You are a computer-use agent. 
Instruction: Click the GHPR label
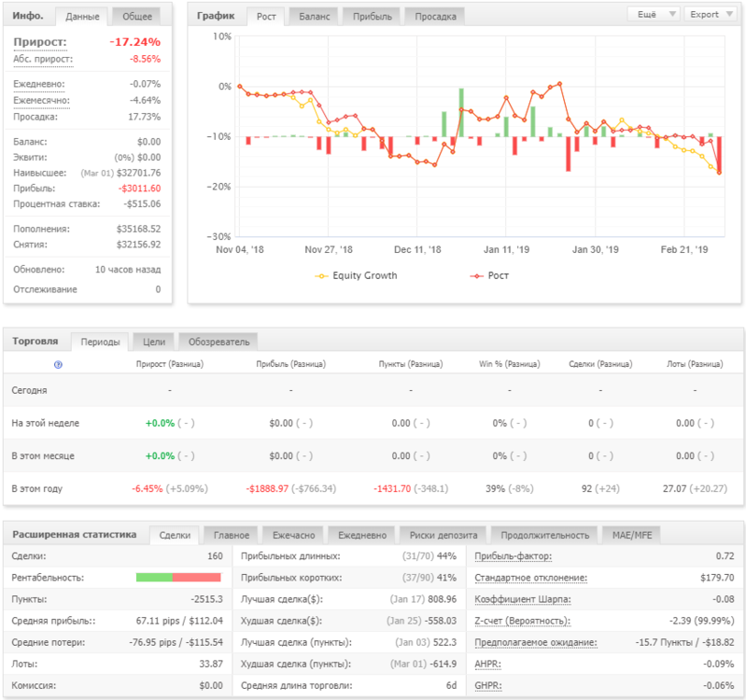coord(487,686)
